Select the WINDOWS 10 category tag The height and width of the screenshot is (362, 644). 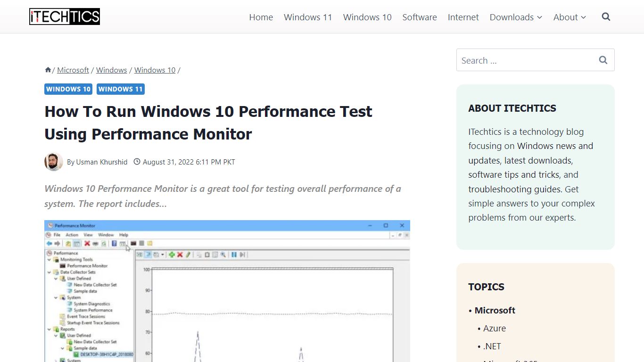(x=68, y=89)
